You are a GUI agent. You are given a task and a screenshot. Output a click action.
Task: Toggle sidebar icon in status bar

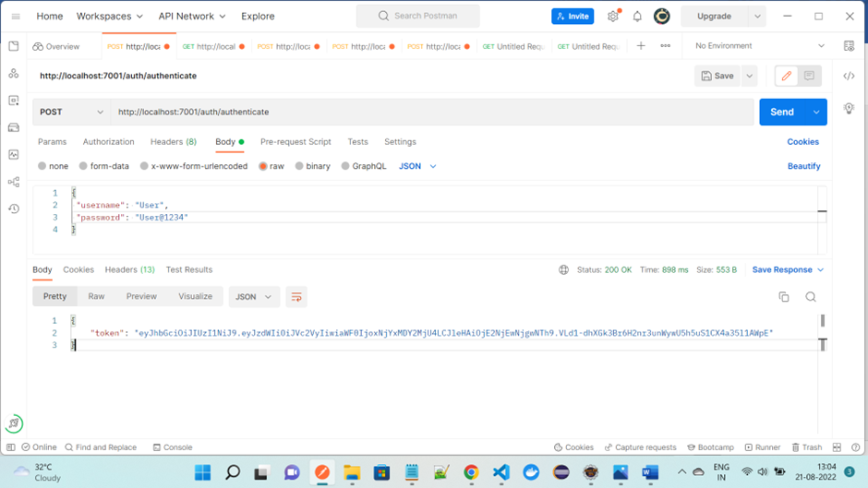[10, 447]
